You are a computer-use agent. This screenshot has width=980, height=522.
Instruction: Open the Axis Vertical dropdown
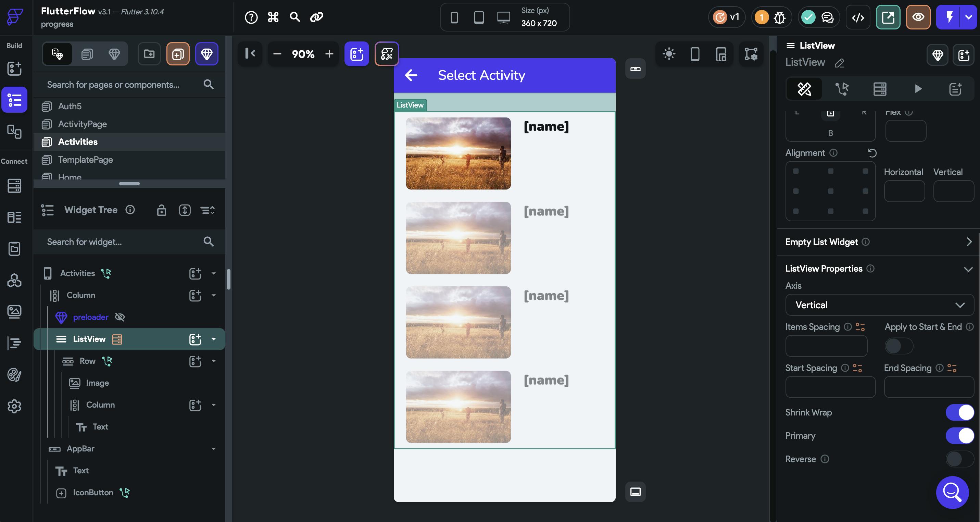879,305
